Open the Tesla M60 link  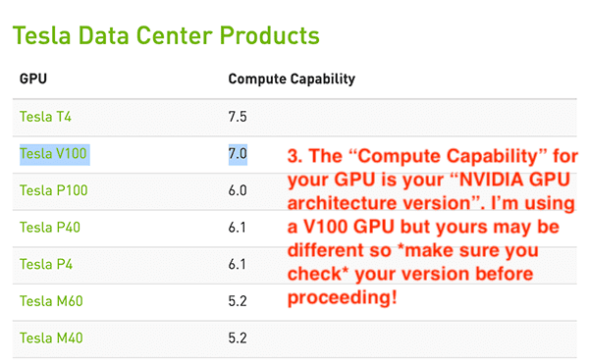click(51, 301)
